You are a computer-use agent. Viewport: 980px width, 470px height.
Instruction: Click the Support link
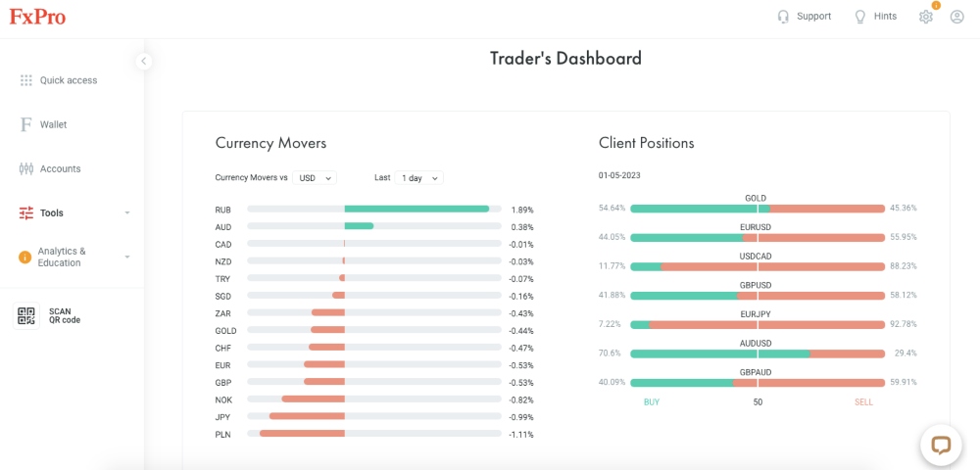[813, 17]
